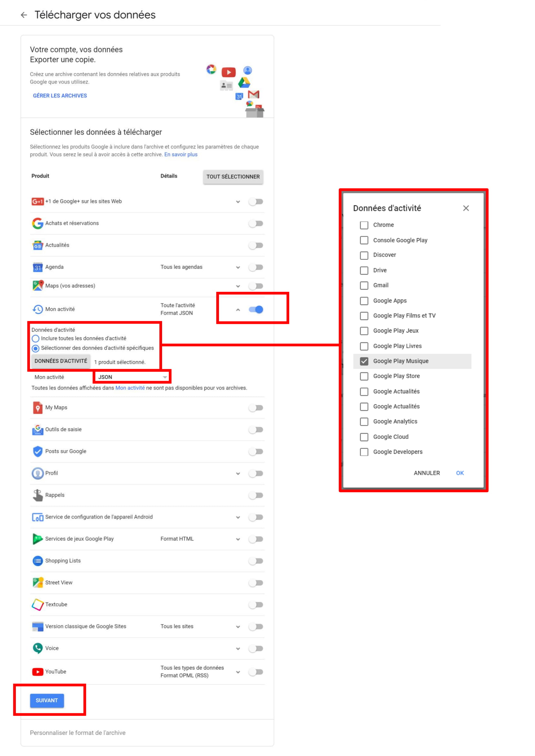Check the Discover checkbox

(x=364, y=255)
